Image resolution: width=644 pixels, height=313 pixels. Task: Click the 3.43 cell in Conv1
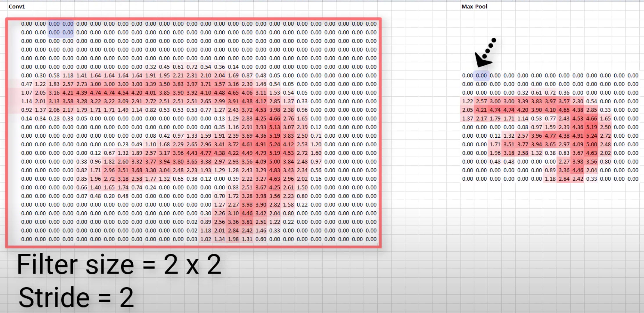point(288,170)
